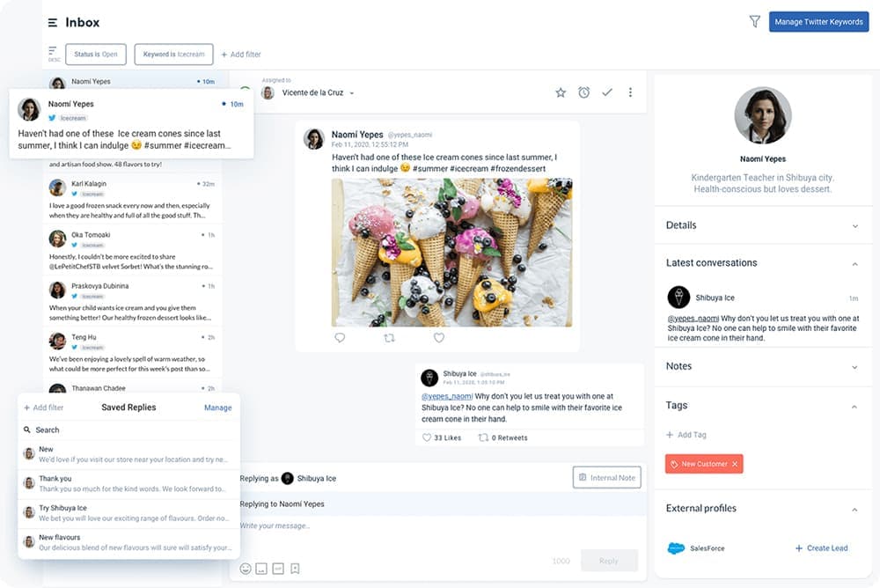Image resolution: width=880 pixels, height=588 pixels.
Task: Mark conversation resolved with checkmark icon
Action: click(607, 92)
